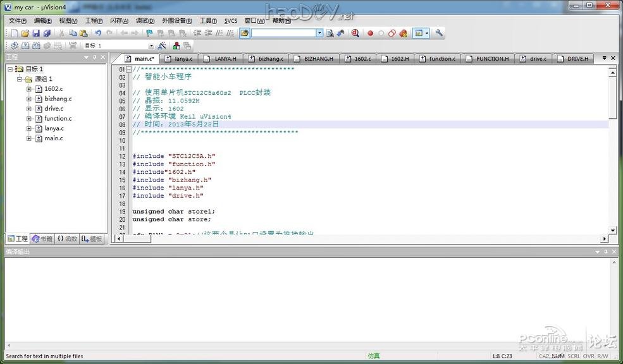Click the Open file folder icon
Viewport: 623px width, 364px height.
(25, 33)
